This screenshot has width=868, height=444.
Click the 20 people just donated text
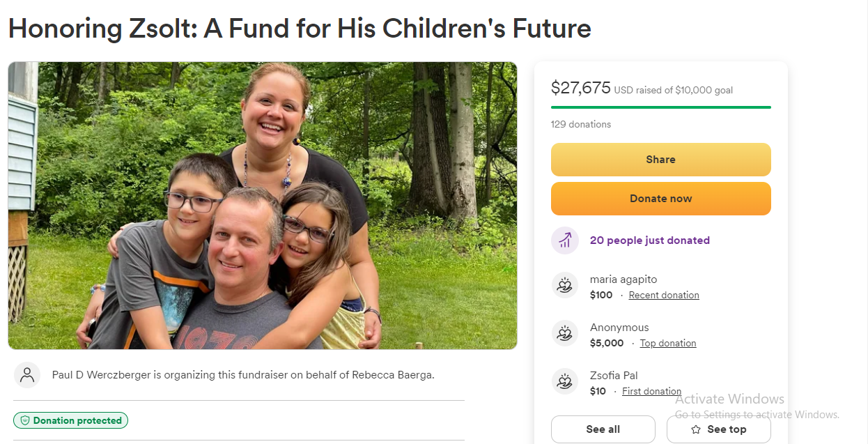[x=650, y=240]
